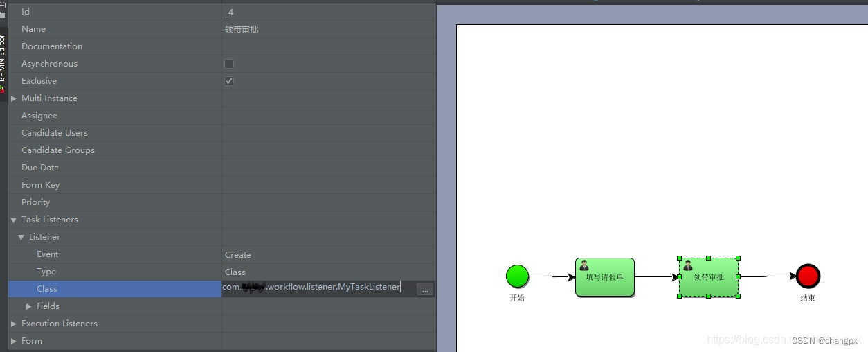The image size is (868, 352).
Task: Collapse the Listener node
Action: point(21,237)
